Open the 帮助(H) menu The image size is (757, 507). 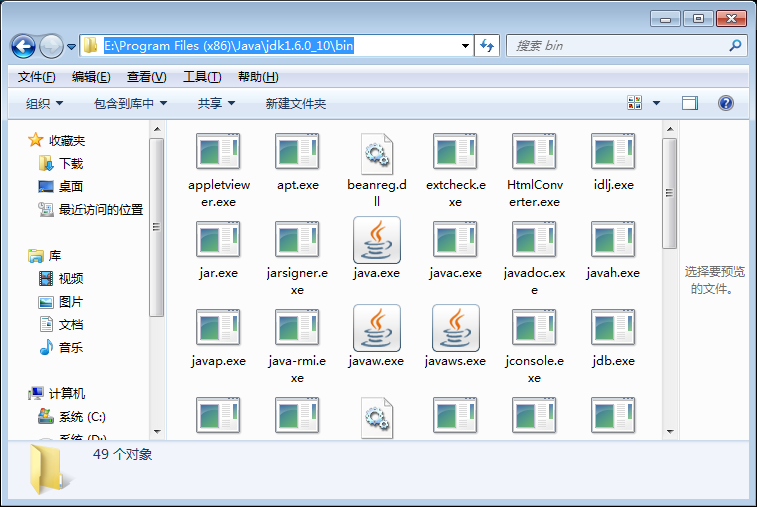258,77
